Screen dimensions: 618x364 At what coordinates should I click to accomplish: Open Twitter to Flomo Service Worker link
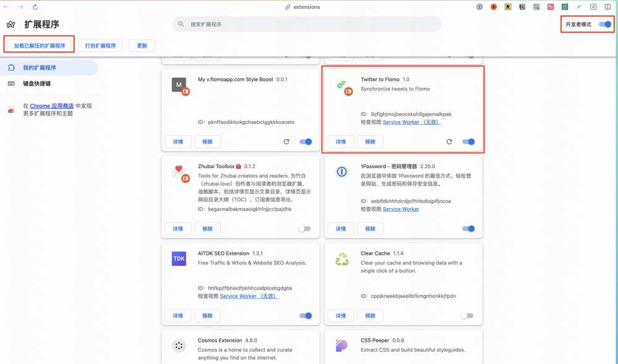[412, 122]
